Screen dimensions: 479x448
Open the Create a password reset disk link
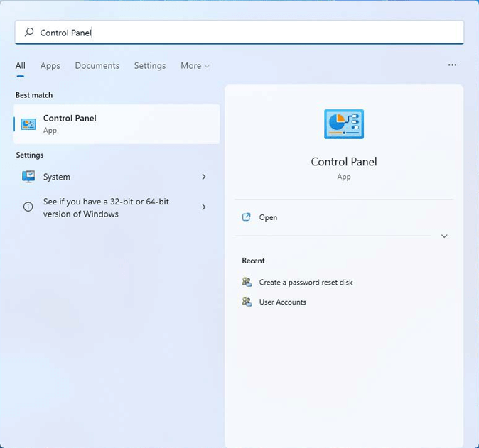click(306, 282)
